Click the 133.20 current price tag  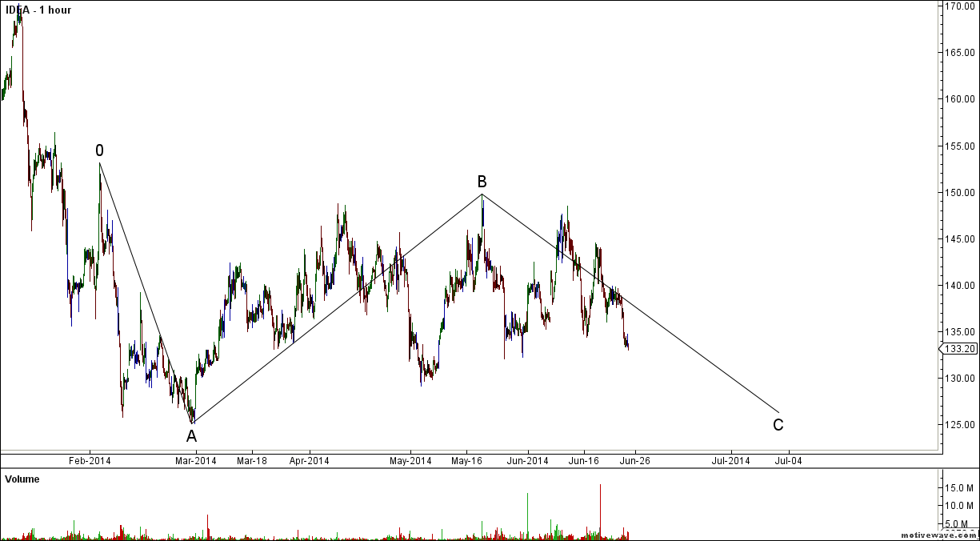tap(959, 349)
